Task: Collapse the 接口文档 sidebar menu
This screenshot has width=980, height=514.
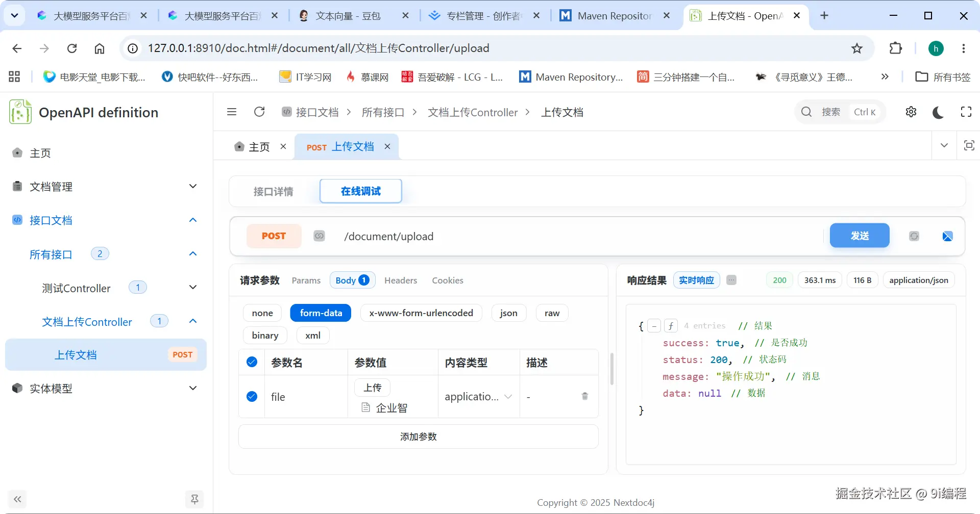Action: (105, 220)
